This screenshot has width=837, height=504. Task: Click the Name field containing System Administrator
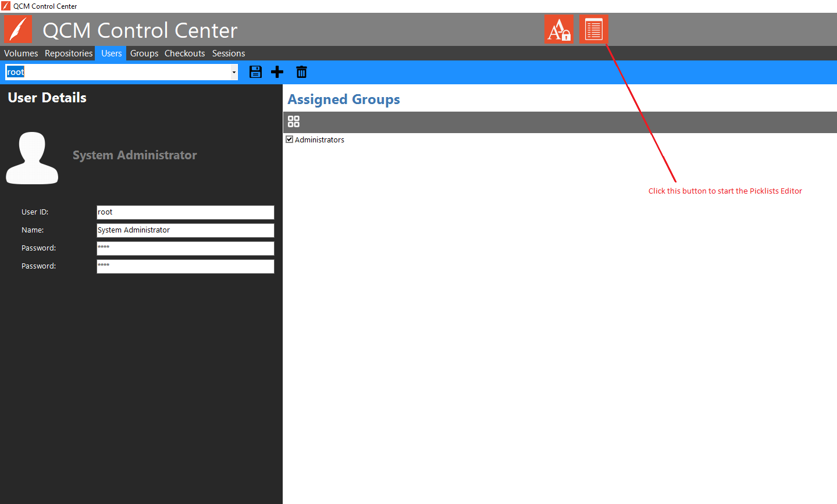click(x=185, y=230)
